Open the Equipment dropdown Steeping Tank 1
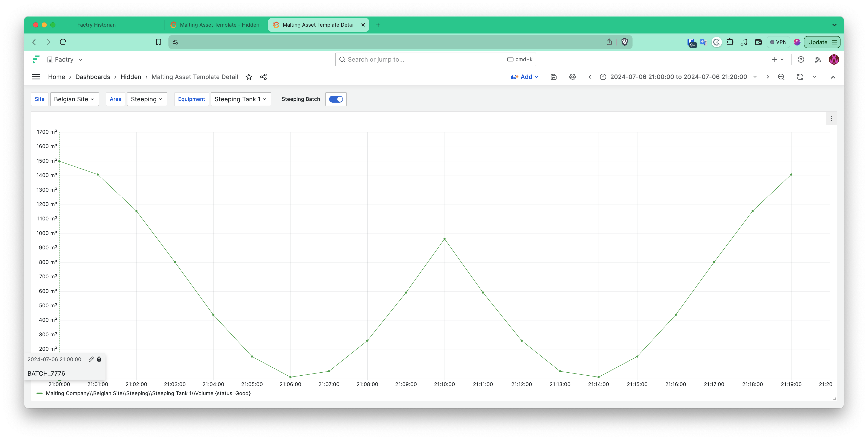 (x=241, y=99)
